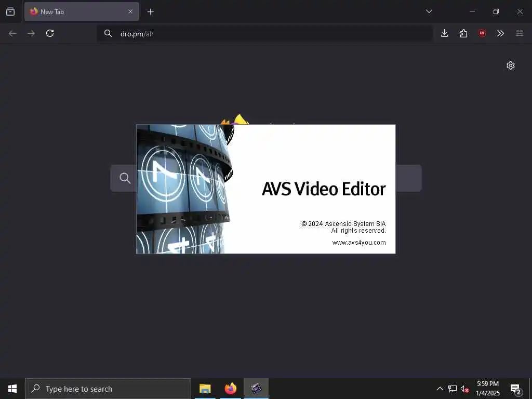Open a new tab with the plus button
The image size is (532, 399).
pos(150,12)
